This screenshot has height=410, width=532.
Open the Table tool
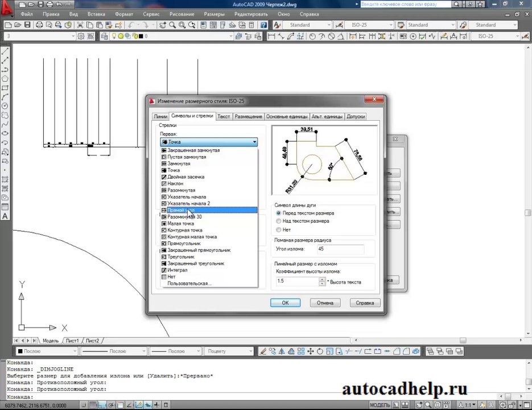pos(5,207)
